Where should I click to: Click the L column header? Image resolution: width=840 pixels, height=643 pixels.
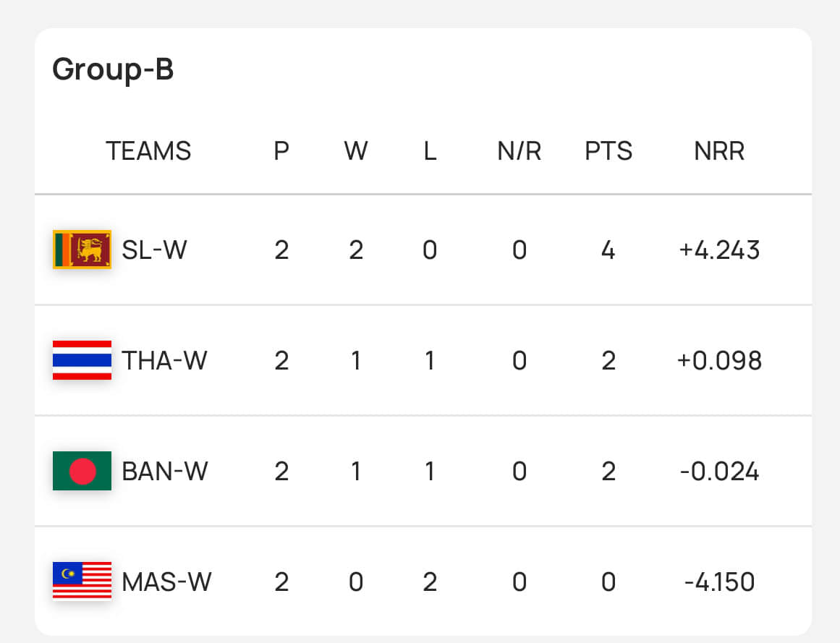430,151
